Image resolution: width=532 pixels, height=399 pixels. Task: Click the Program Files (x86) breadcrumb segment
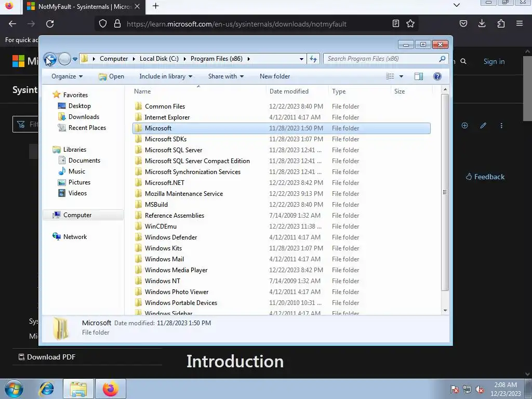tap(217, 59)
